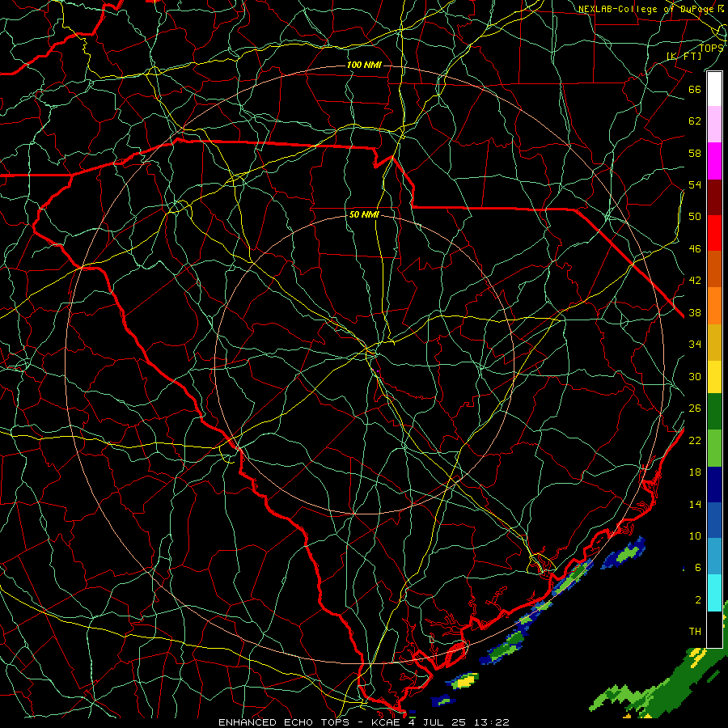Click the 'TOPS' legend title
This screenshot has width=728, height=728.
coord(711,48)
